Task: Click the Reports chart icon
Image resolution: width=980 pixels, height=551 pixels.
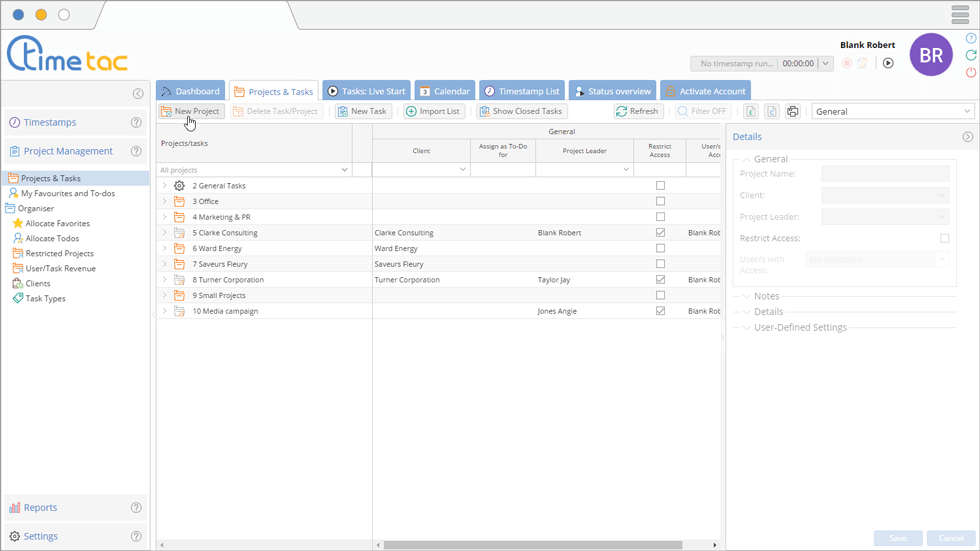Action: [x=14, y=508]
